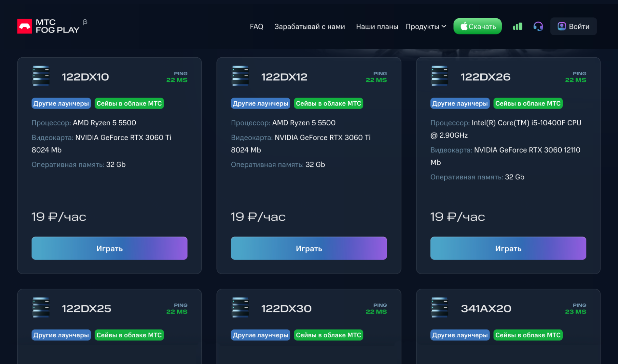This screenshot has height=364, width=618.
Task: Click Сейвы в облаке МТС tag on 341AX20
Action: coord(528,335)
